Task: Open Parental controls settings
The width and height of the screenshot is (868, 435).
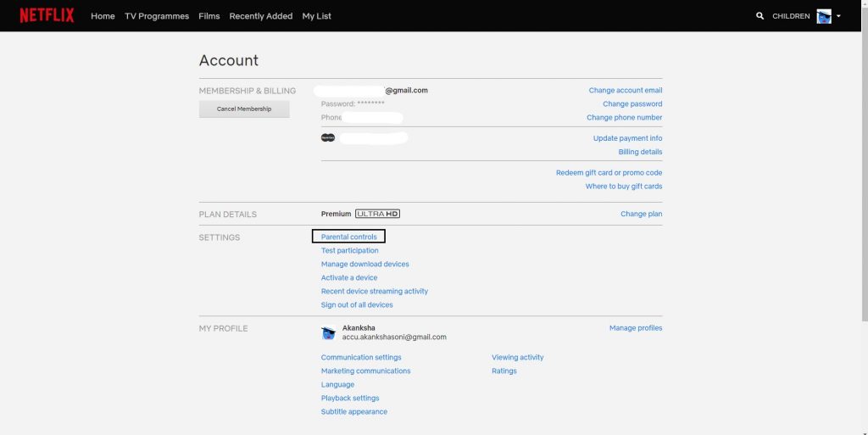Action: click(x=349, y=237)
